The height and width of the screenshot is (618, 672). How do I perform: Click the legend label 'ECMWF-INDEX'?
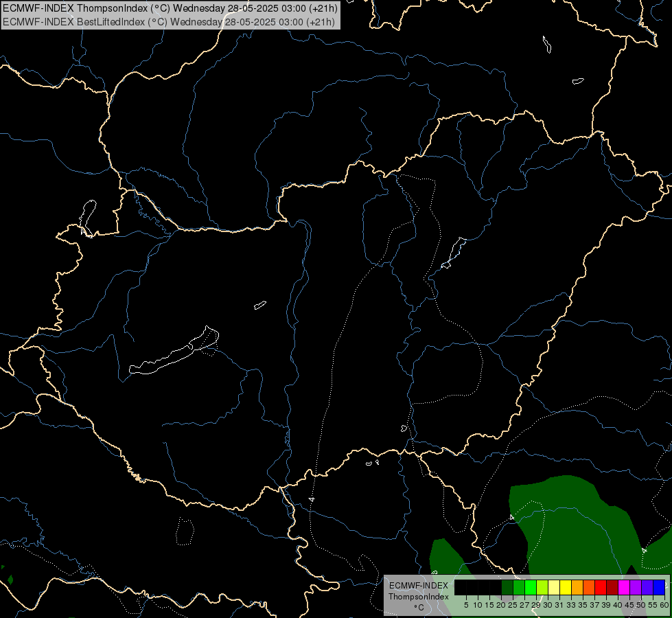point(419,586)
